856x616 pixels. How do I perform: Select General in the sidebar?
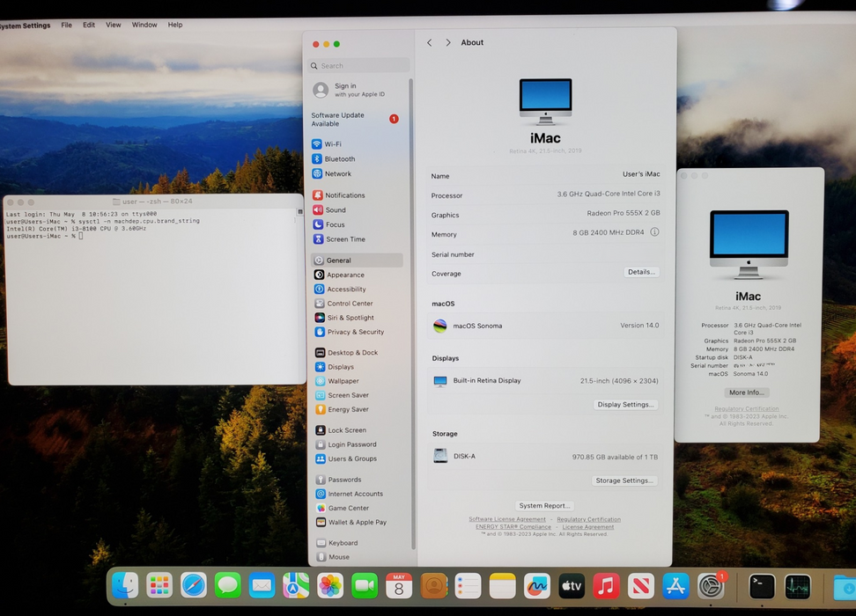click(357, 260)
